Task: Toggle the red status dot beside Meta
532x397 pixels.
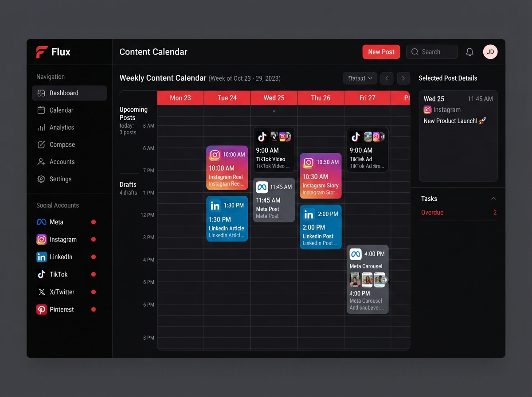Action: pyautogui.click(x=94, y=222)
